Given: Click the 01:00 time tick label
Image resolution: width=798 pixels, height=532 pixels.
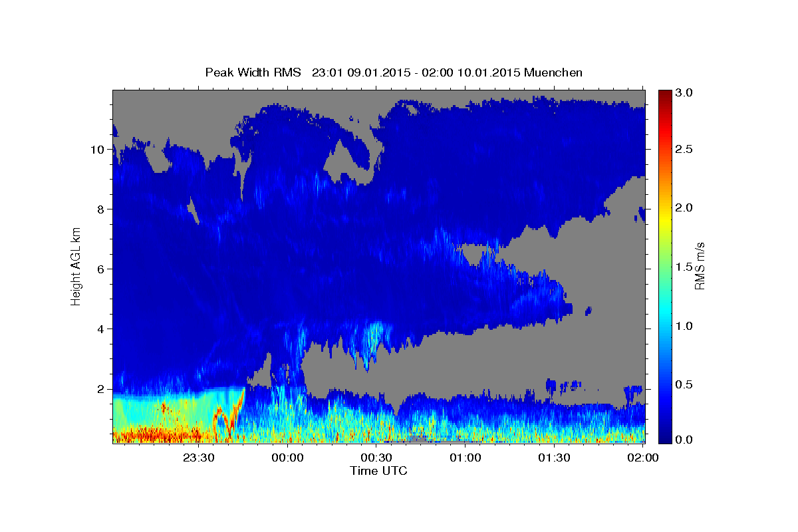Looking at the screenshot, I should [465, 458].
